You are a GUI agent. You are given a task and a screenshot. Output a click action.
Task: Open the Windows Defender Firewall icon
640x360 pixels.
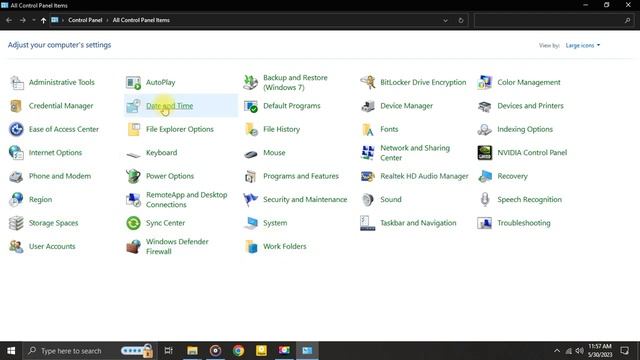coord(133,247)
